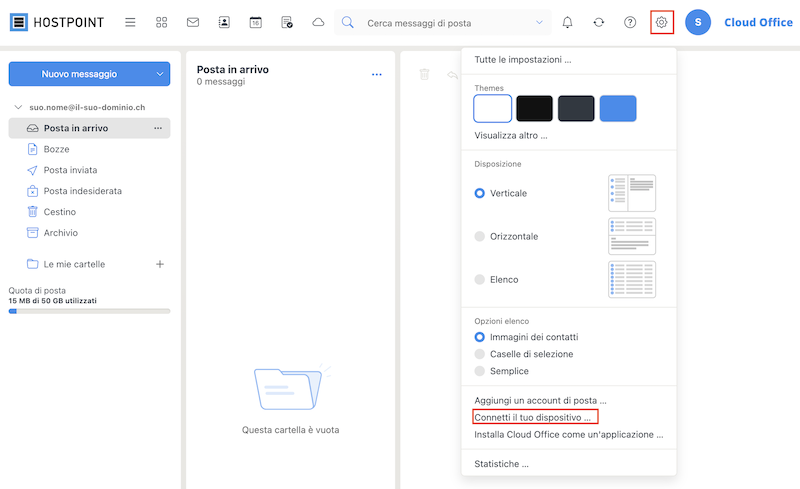
Task: Open the Mail envelope icon in toolbar
Action: coord(193,22)
